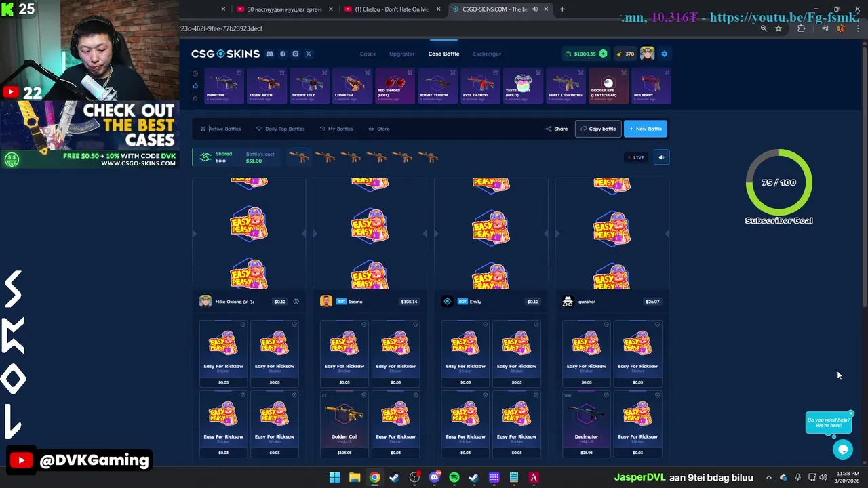Viewport: 868px width, 488px height.
Task: Click the CSGO-SKINS logo
Action: [225, 54]
